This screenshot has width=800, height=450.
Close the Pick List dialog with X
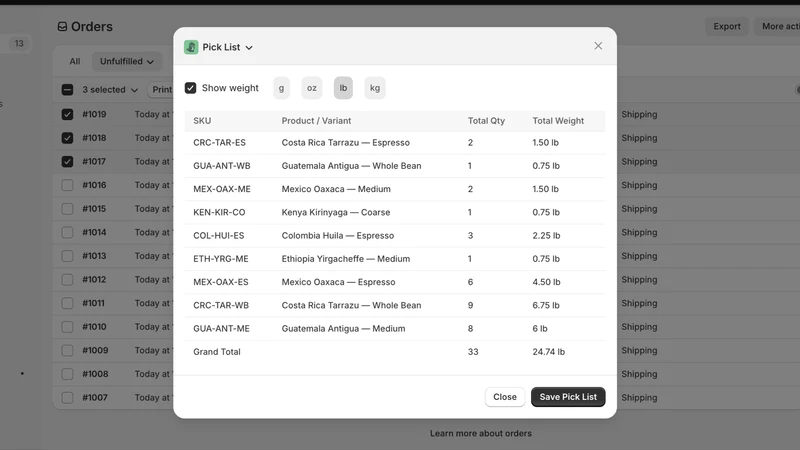(x=598, y=46)
